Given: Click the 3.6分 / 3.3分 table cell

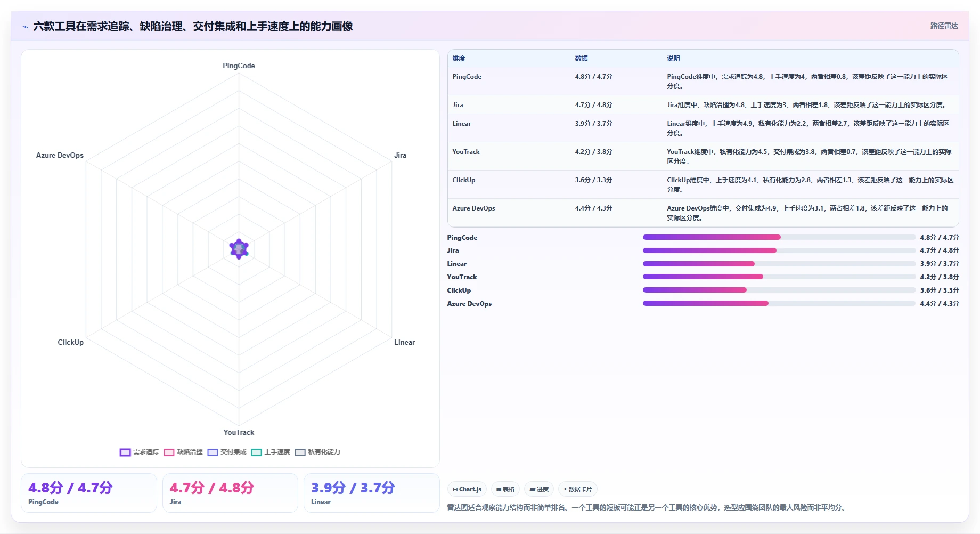Looking at the screenshot, I should pyautogui.click(x=593, y=180).
